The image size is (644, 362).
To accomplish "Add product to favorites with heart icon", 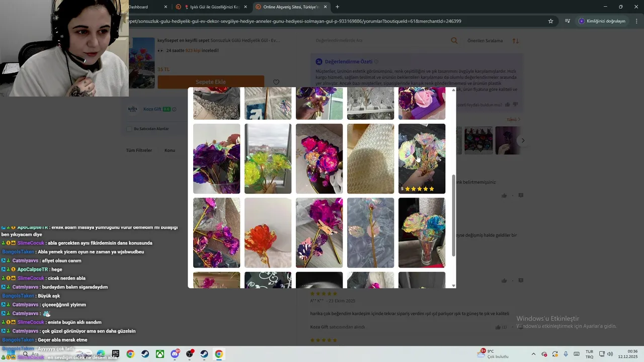I will pyautogui.click(x=276, y=82).
